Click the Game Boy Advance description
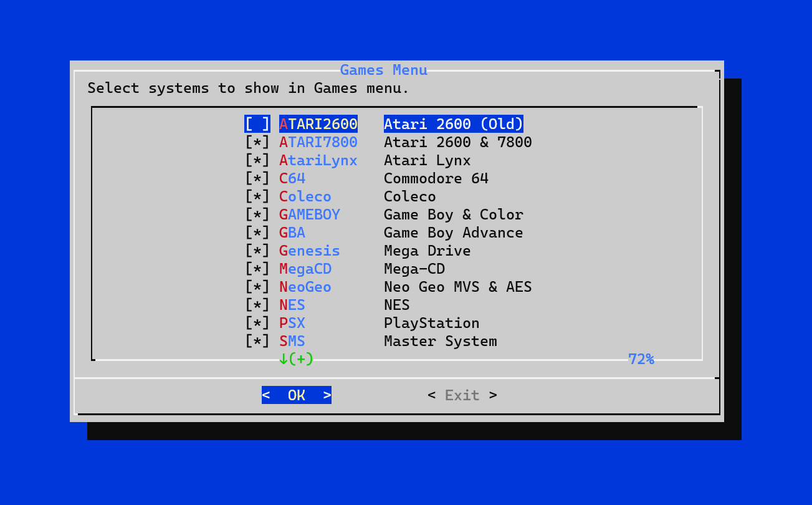The image size is (812, 505). click(454, 233)
